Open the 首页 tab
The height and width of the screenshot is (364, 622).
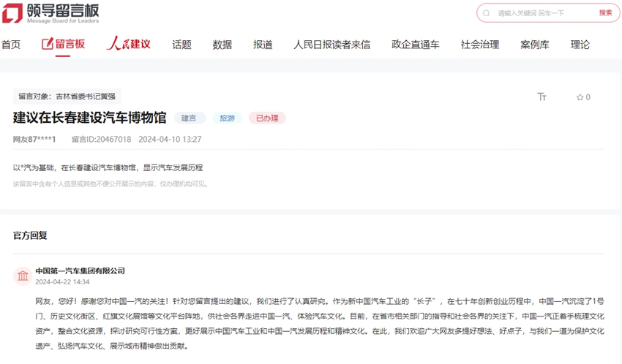[11, 45]
